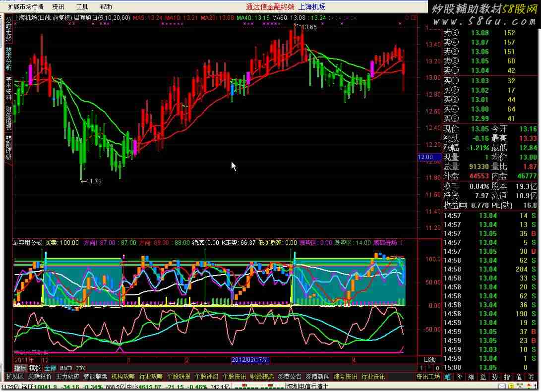Select the 价 price tab

pos(460,377)
